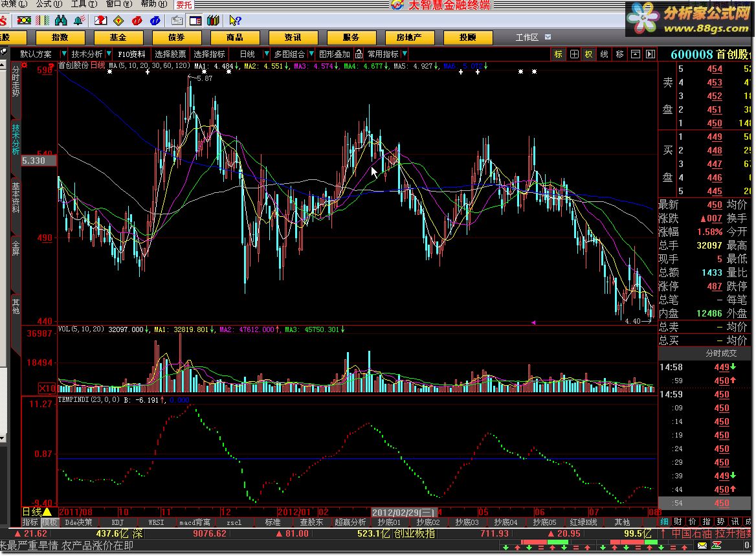Click the collapse side panel arrow icon
756x556 pixels.
click(x=650, y=54)
